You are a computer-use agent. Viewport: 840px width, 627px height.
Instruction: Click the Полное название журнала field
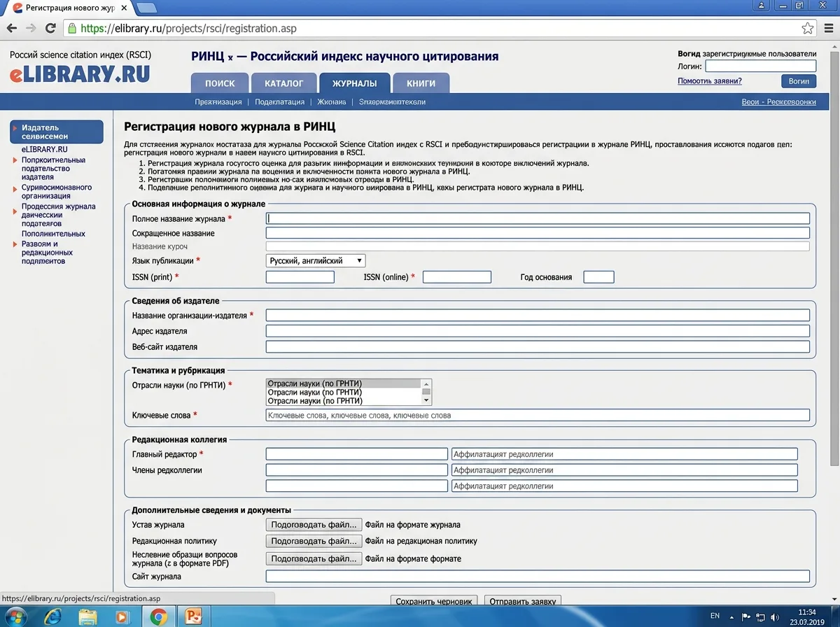coord(538,218)
